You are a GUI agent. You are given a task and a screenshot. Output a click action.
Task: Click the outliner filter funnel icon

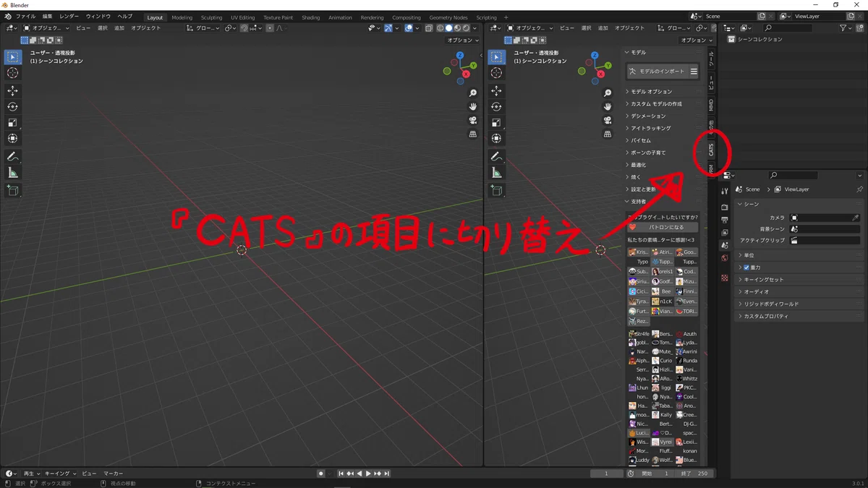pos(843,28)
